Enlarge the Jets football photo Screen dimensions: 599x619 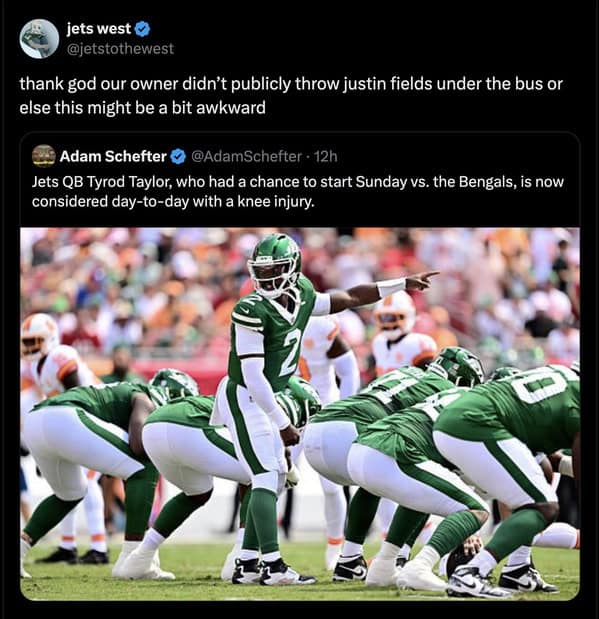tap(300, 414)
